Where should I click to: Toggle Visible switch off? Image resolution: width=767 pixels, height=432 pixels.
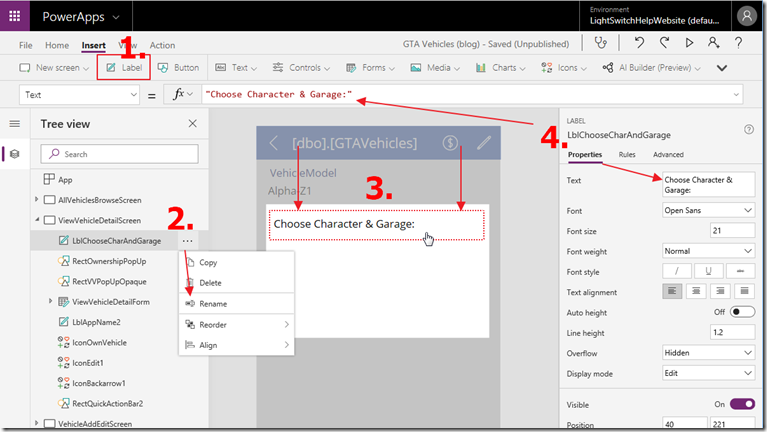tap(742, 404)
